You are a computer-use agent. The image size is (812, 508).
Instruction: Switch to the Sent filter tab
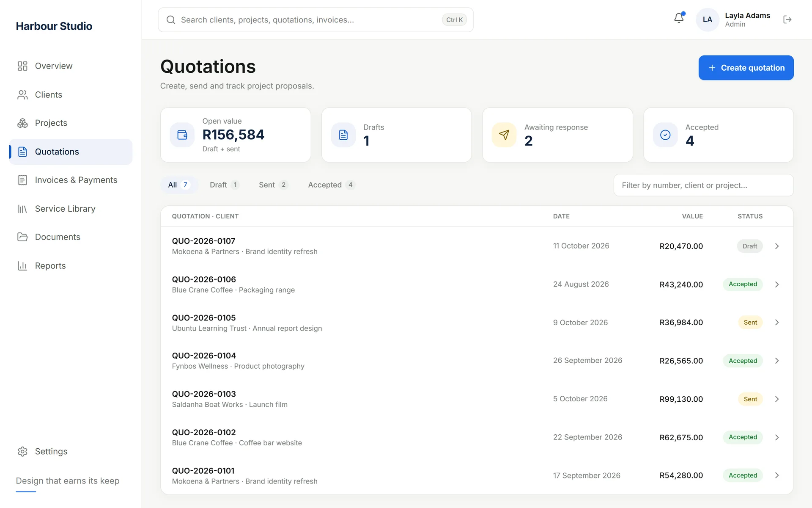tap(273, 185)
